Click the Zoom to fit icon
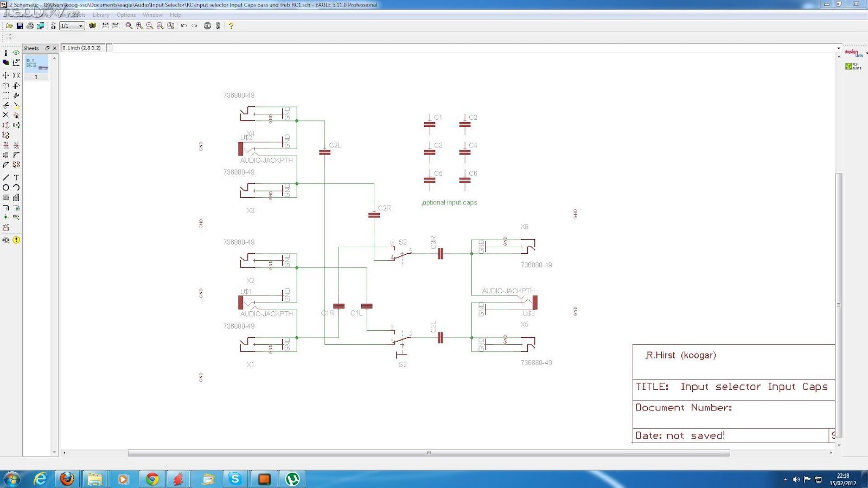This screenshot has height=488, width=868. (129, 26)
